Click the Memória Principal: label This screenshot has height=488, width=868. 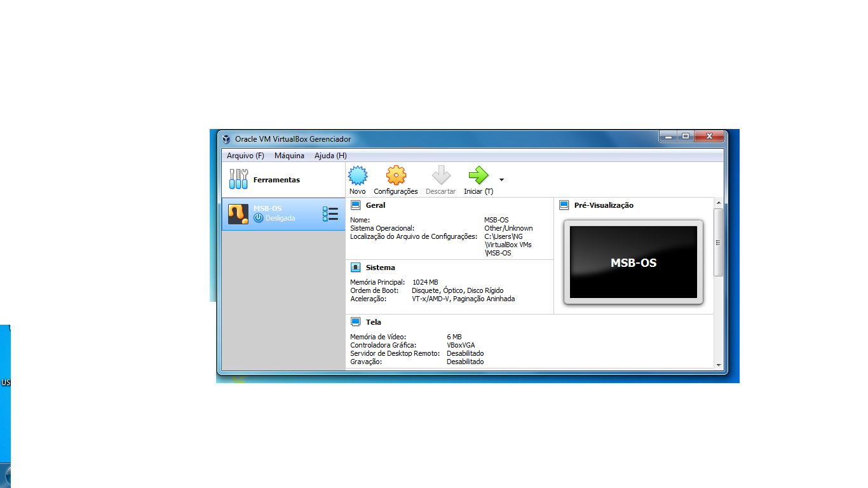point(377,282)
